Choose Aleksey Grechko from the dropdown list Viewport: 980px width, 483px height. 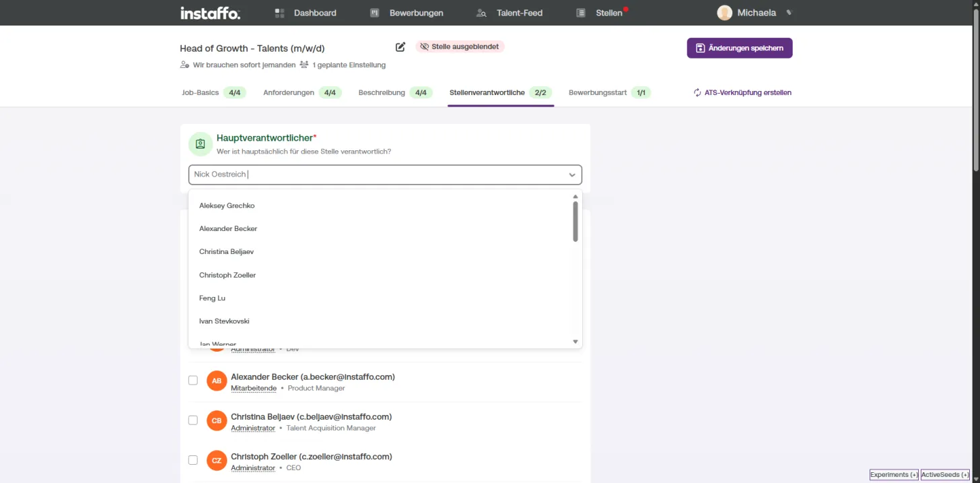pyautogui.click(x=380, y=205)
